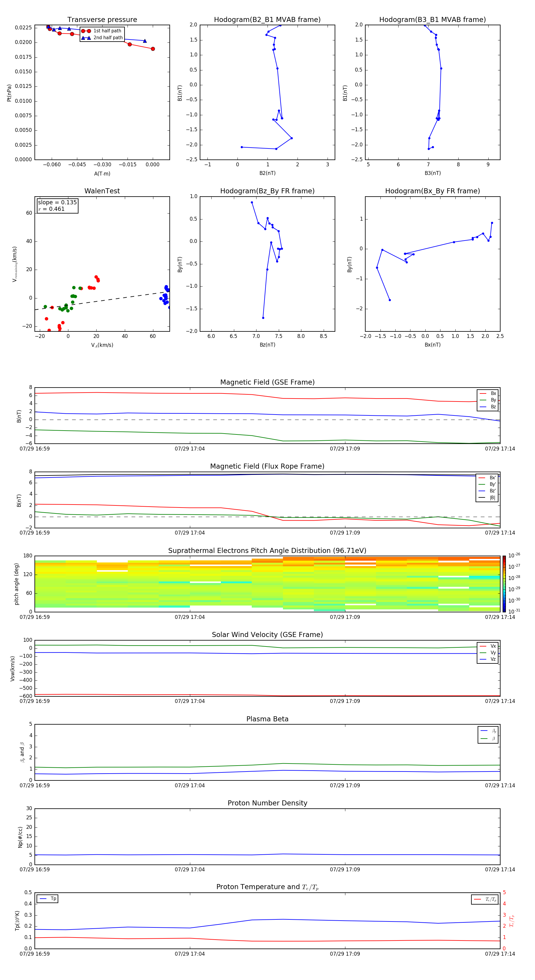Select the "Tp" legend entry in temperature panel
The height and width of the screenshot is (980, 535).
(x=47, y=899)
